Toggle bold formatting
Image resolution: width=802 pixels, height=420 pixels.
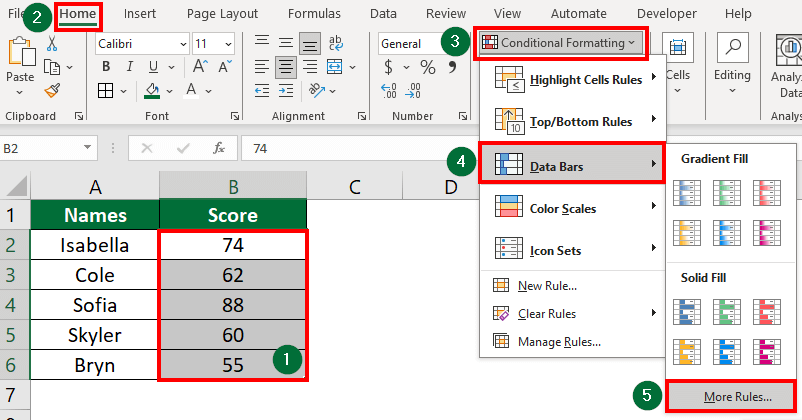coord(105,67)
